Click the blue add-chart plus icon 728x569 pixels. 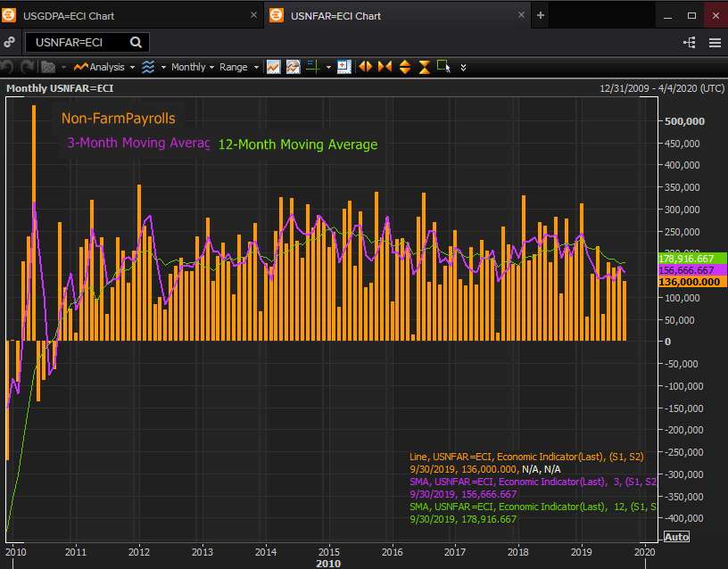point(343,67)
